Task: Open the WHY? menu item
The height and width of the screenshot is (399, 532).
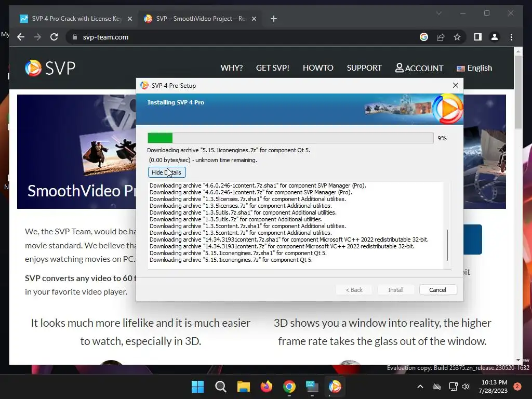Action: tap(232, 68)
